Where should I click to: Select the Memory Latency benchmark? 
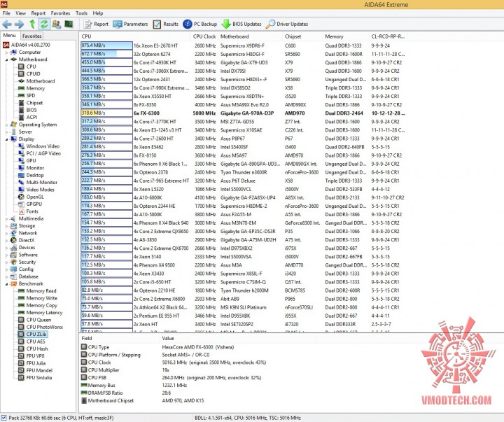(x=44, y=313)
